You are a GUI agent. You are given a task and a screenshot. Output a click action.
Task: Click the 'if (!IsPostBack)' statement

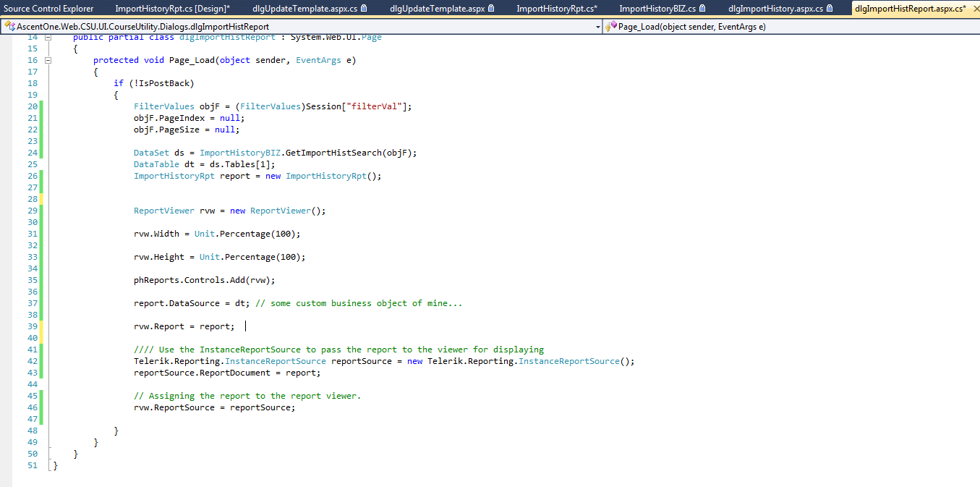click(x=154, y=83)
